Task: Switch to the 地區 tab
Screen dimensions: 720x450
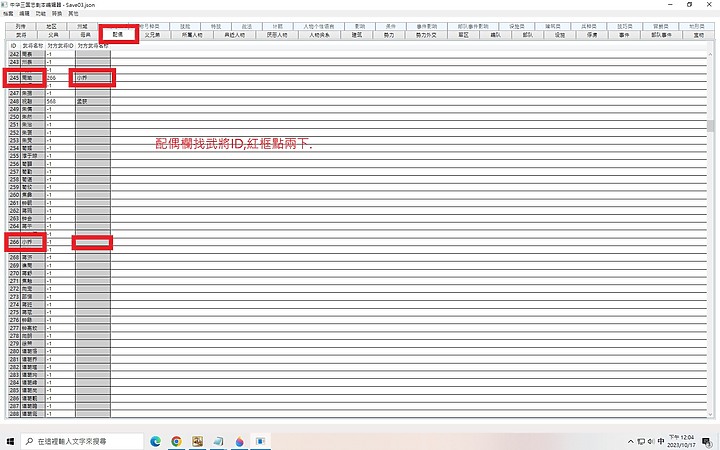Action: pos(51,27)
